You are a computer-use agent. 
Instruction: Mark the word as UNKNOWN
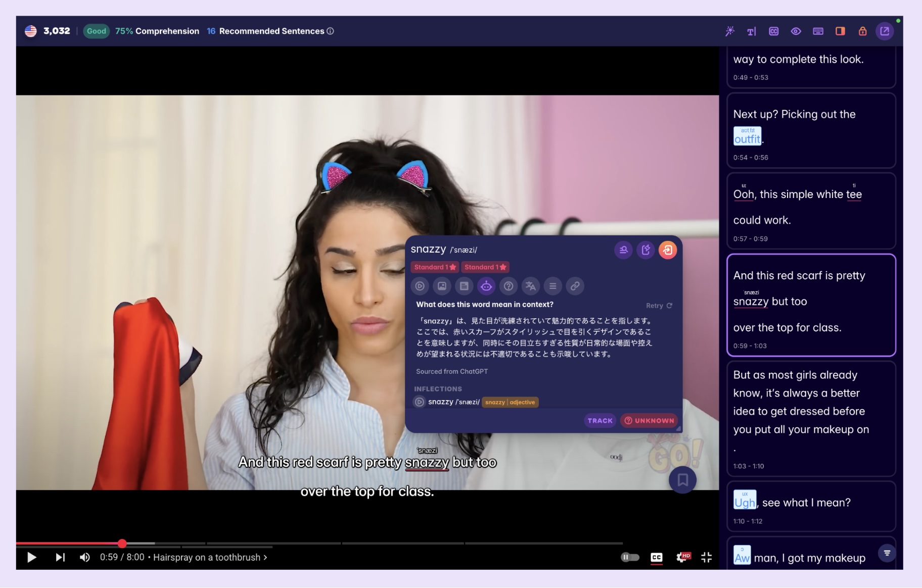tap(649, 421)
